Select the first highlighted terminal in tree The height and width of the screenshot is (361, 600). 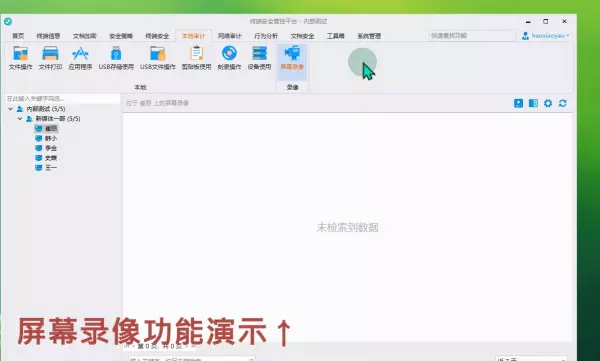[46, 129]
